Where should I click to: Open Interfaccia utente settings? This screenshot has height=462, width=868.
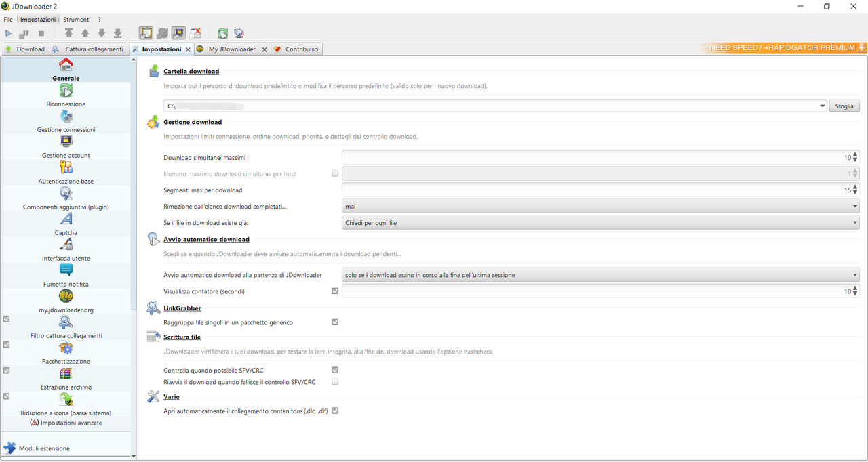pos(66,250)
